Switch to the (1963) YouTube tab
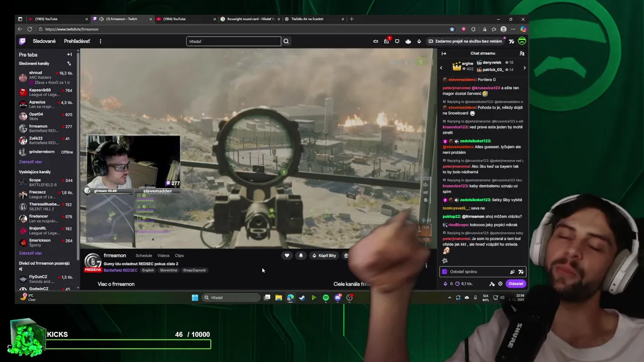The width and height of the screenshot is (644, 362). pos(58,19)
